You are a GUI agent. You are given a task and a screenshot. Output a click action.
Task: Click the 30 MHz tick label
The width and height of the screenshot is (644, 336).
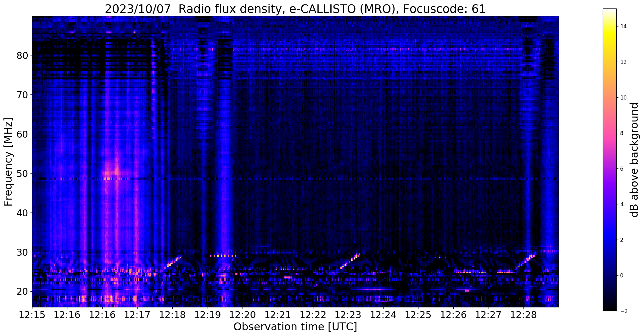(x=22, y=252)
